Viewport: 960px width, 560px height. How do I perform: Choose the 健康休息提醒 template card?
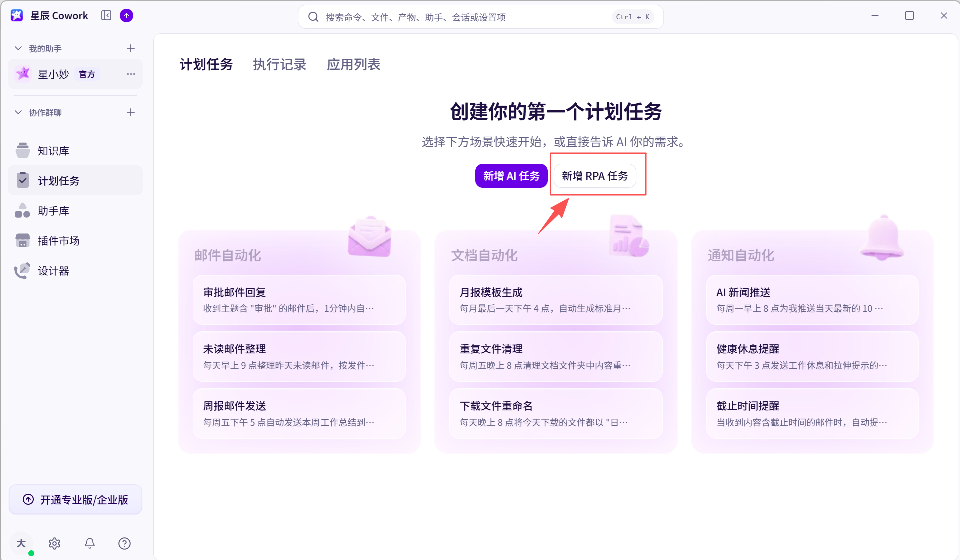pos(812,357)
